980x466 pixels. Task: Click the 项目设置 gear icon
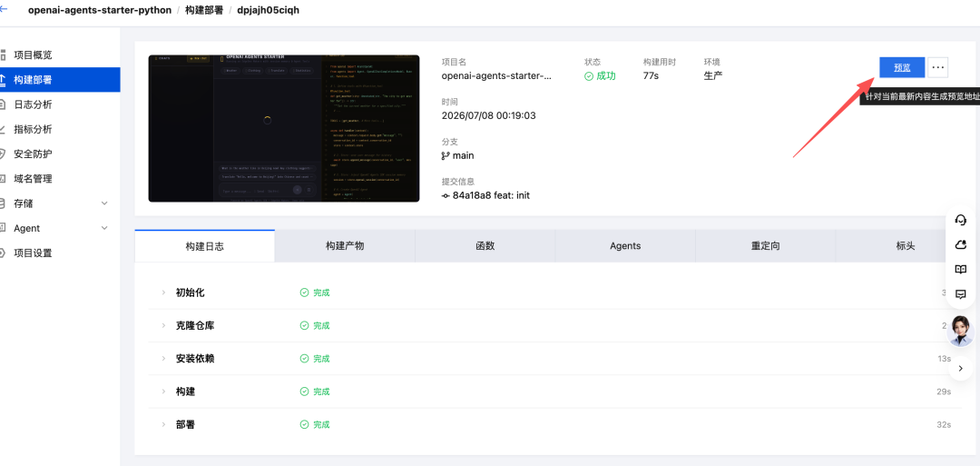pos(3,253)
